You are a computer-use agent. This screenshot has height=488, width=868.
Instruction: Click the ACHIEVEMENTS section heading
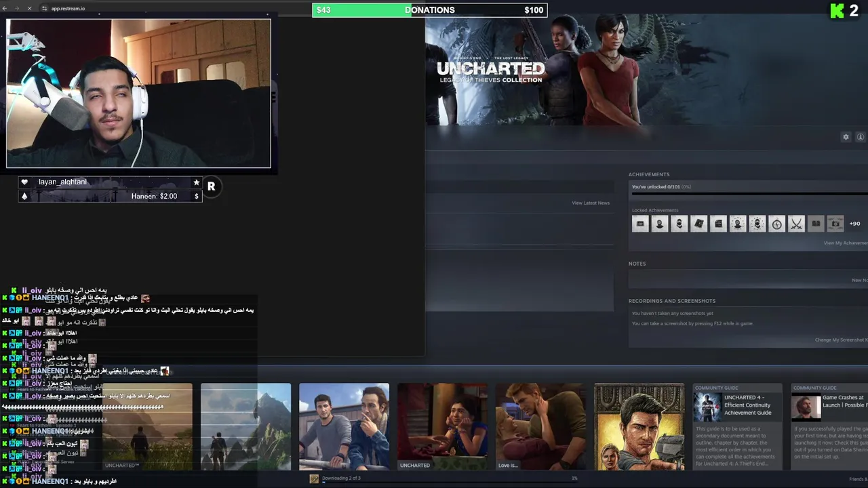[x=649, y=175]
